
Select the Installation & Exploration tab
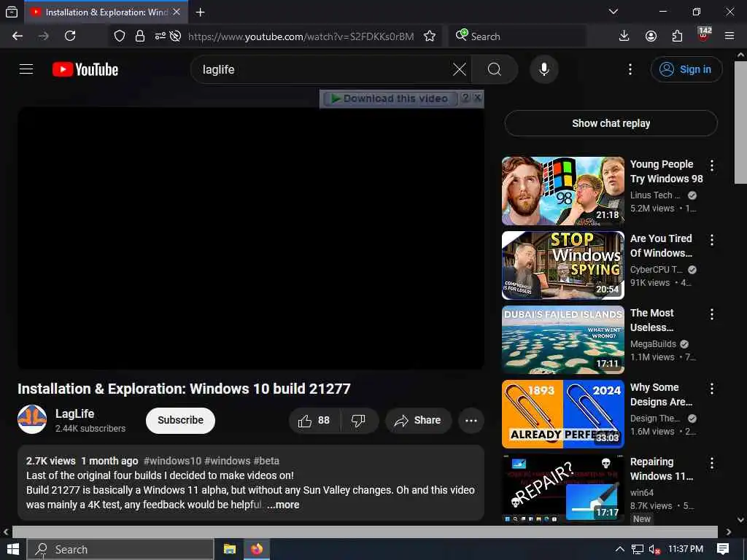tap(106, 12)
